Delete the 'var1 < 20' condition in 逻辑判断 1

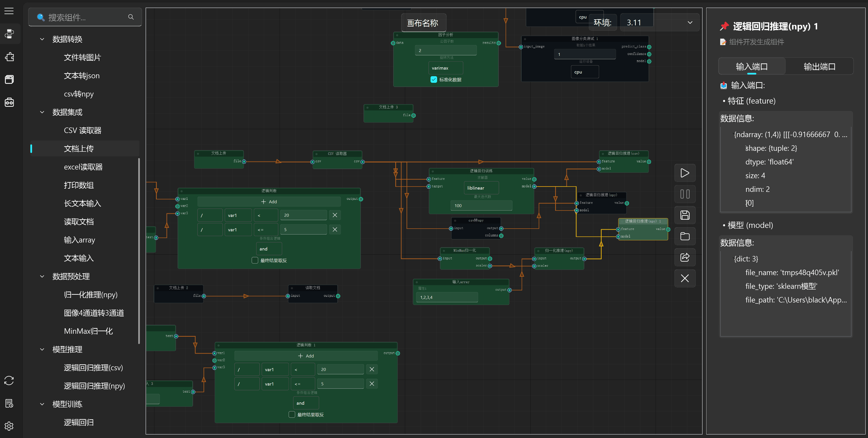(x=372, y=369)
